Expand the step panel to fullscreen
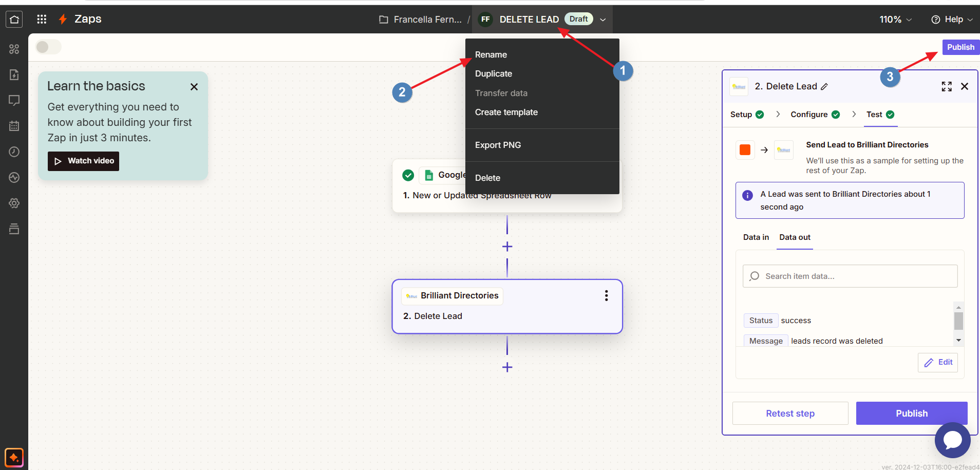980x470 pixels. (x=947, y=86)
